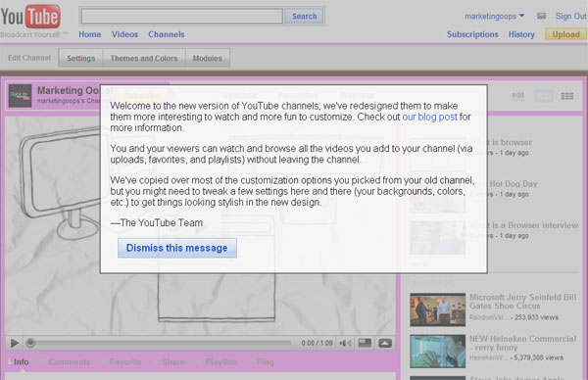
Task: Open the inbox envelope icon
Action: [x=541, y=16]
